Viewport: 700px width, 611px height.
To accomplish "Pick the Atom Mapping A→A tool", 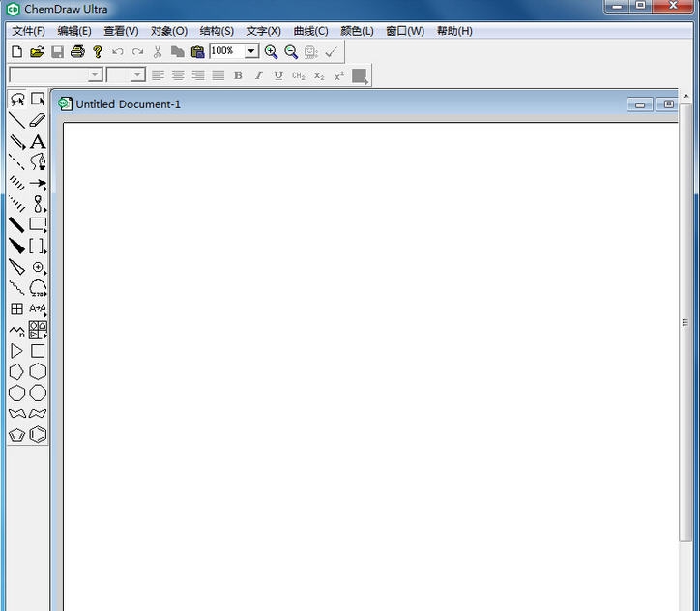I will coord(38,308).
